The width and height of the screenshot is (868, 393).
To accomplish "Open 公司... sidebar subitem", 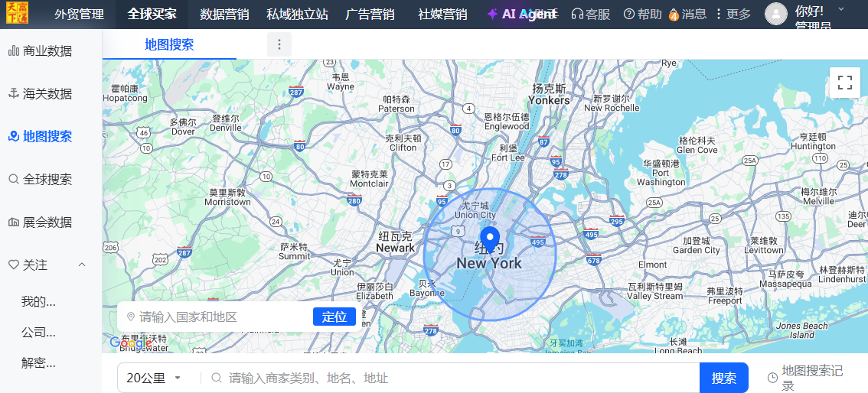I will [x=39, y=333].
